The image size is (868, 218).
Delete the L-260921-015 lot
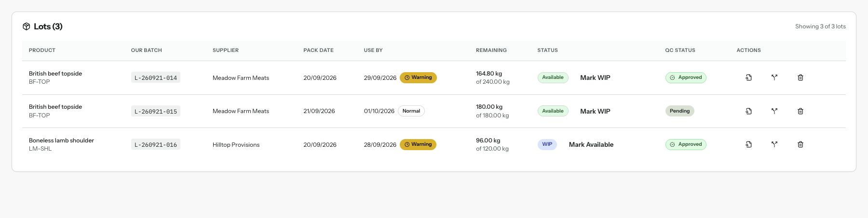point(800,111)
